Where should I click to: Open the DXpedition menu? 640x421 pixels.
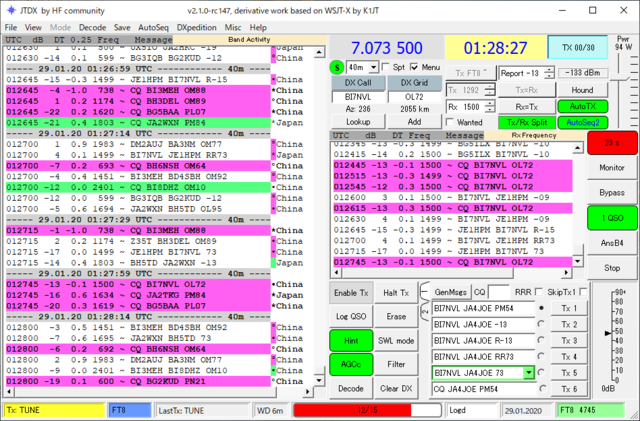[x=196, y=27]
